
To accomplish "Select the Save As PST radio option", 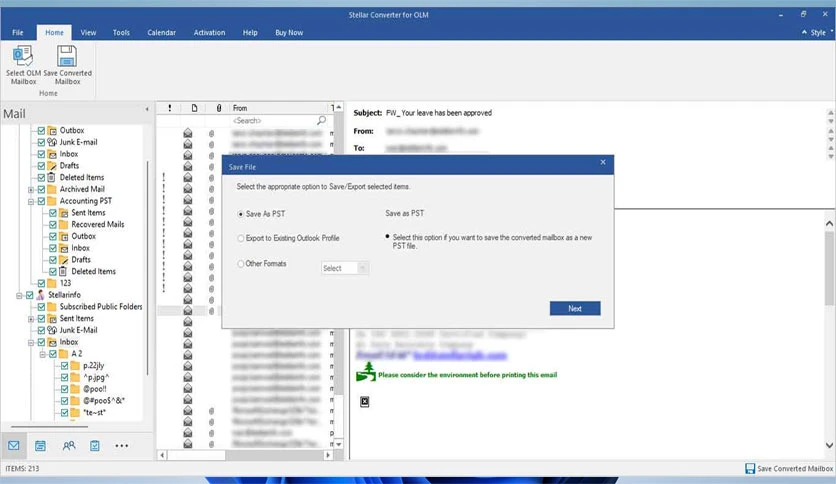I will click(241, 214).
